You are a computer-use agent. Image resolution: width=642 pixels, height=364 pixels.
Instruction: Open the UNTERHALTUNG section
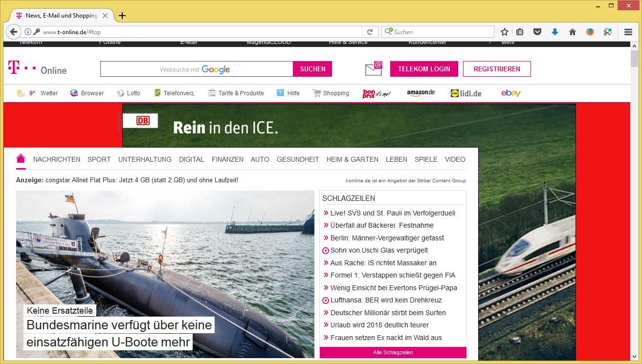pyautogui.click(x=145, y=159)
